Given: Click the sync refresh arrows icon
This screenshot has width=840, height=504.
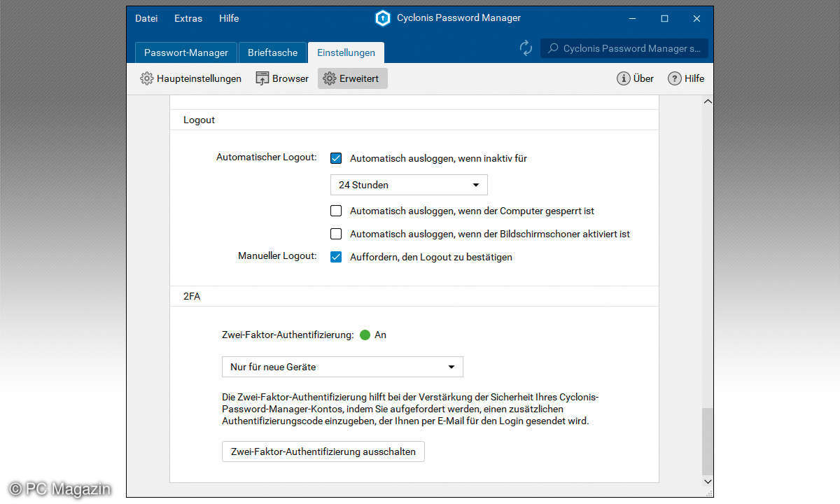Looking at the screenshot, I should click(x=526, y=48).
